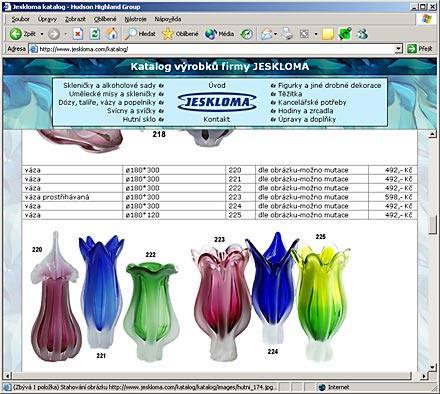Image resolution: width=440 pixels, height=394 pixels.
Task: Click horizontal scrollbar right arrow
Action: 424,376
